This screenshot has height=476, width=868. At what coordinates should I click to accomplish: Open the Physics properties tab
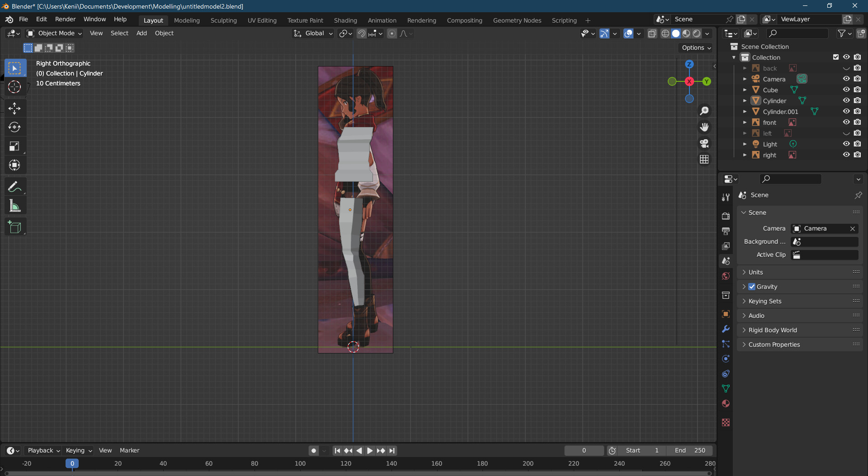coord(726,358)
